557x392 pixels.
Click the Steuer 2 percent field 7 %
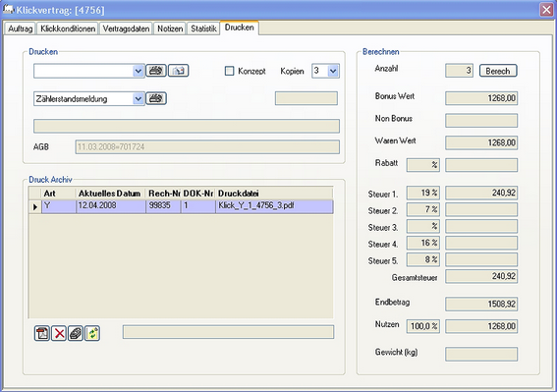click(423, 209)
